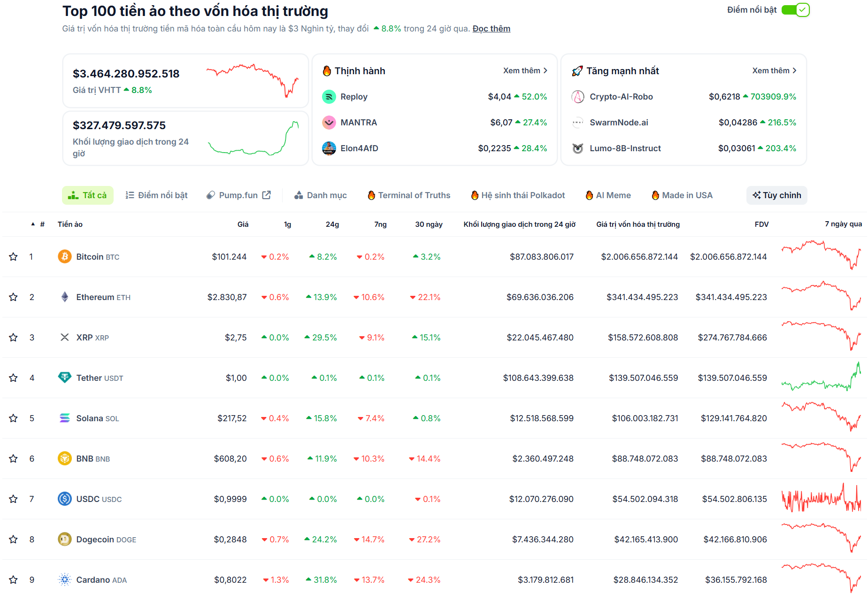Image resolution: width=868 pixels, height=594 pixels.
Task: Sort table by Giá column
Action: tap(243, 224)
